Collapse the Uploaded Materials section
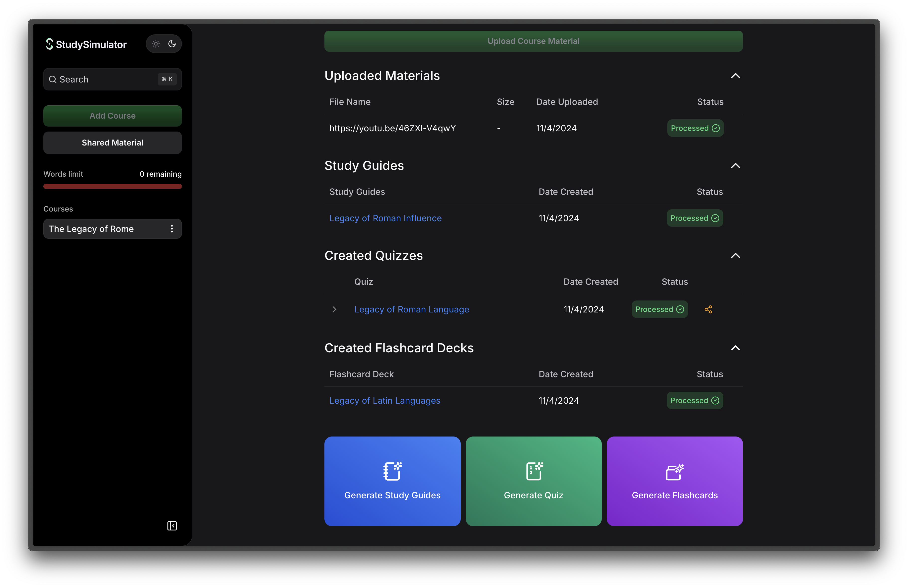 (735, 75)
